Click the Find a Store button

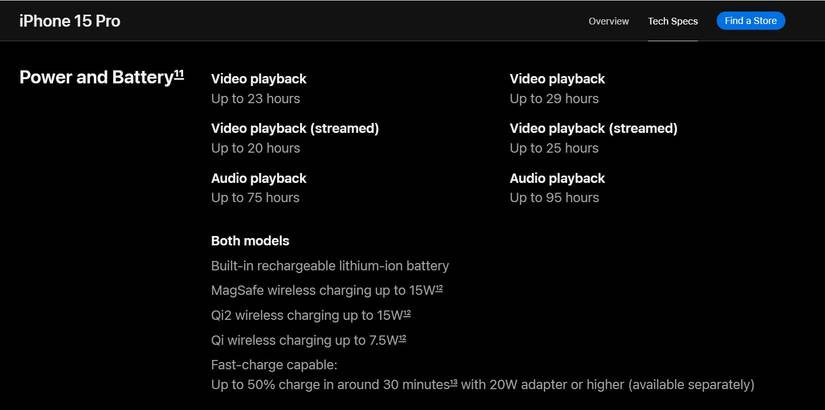750,21
